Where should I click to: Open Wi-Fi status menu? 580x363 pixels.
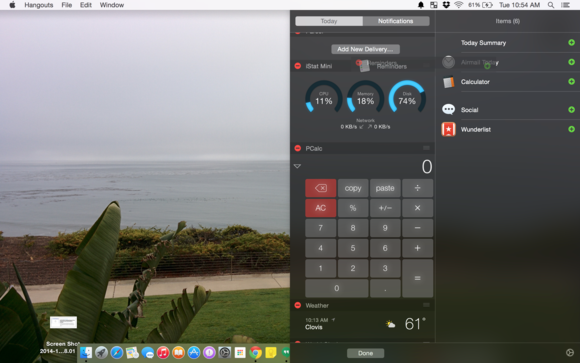click(x=459, y=5)
